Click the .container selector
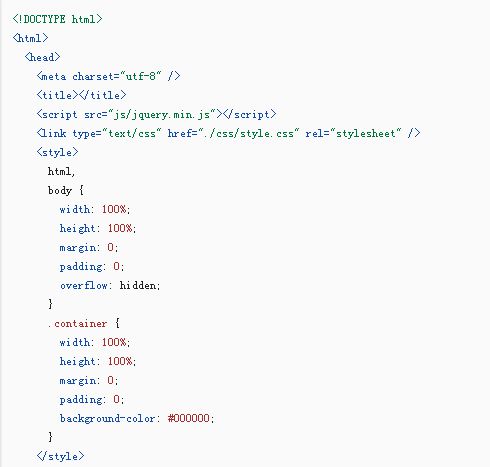 tap(78, 323)
